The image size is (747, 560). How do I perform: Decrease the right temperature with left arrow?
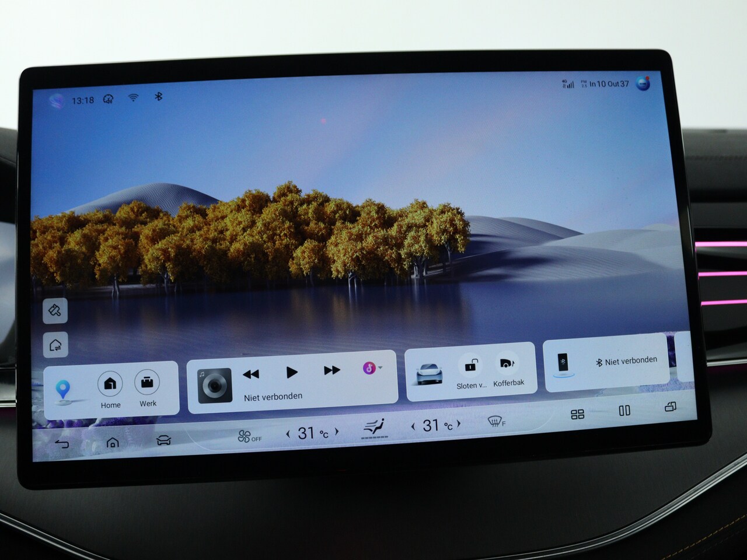coord(413,426)
